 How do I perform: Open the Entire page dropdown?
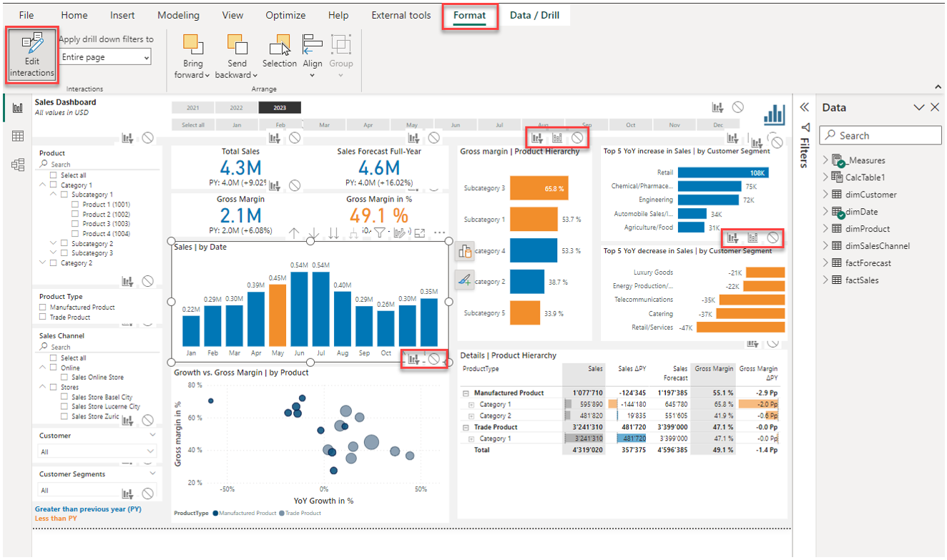click(105, 57)
